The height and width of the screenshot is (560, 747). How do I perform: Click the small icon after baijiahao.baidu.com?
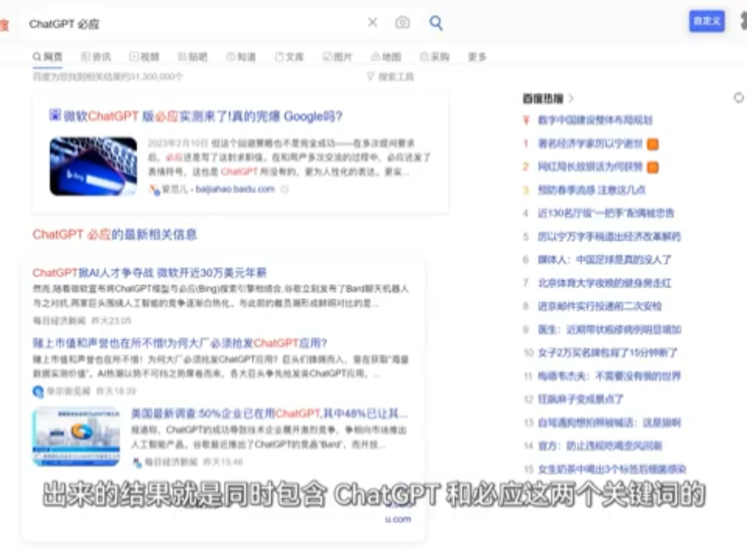[x=285, y=189]
